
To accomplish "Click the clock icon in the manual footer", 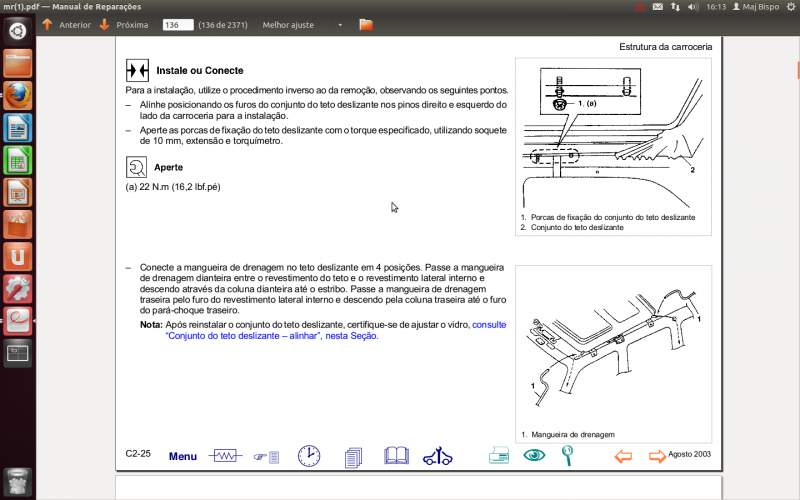I will tap(309, 456).
